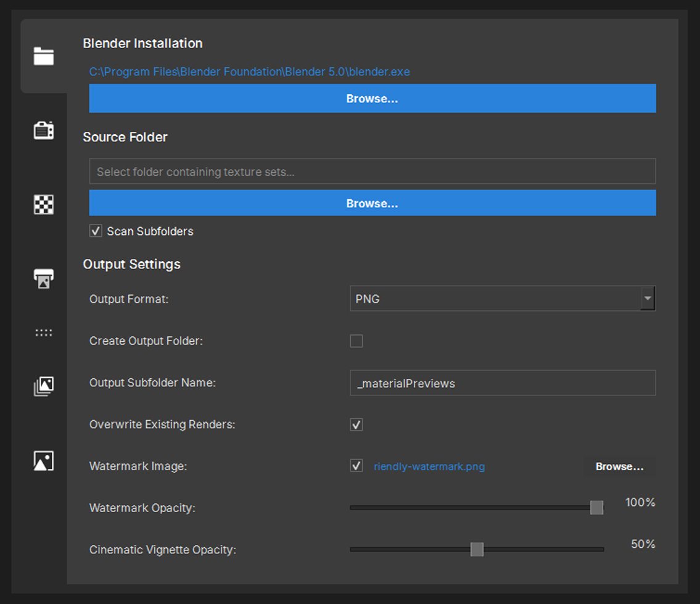Open the folder paths sidebar tab
The height and width of the screenshot is (604, 700).
pyautogui.click(x=44, y=56)
